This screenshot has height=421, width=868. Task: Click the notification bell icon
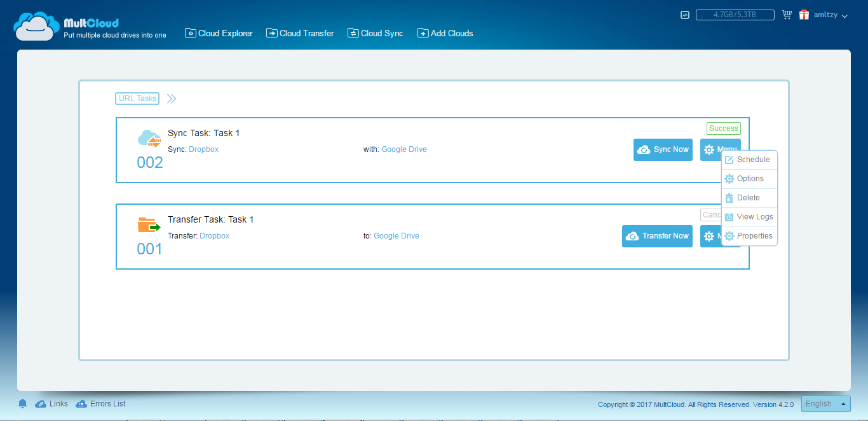coord(23,404)
